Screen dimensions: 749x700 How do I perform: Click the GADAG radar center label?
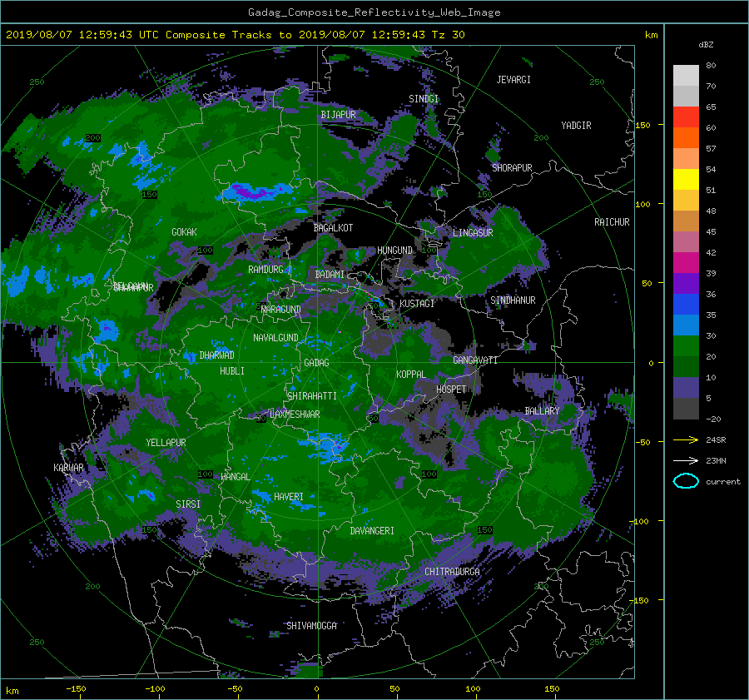[316, 363]
